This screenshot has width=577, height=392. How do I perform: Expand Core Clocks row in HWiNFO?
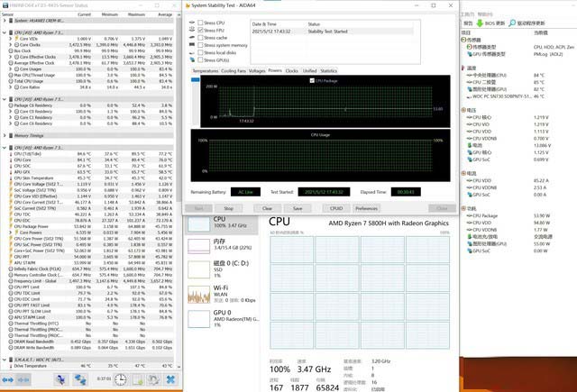(10, 45)
